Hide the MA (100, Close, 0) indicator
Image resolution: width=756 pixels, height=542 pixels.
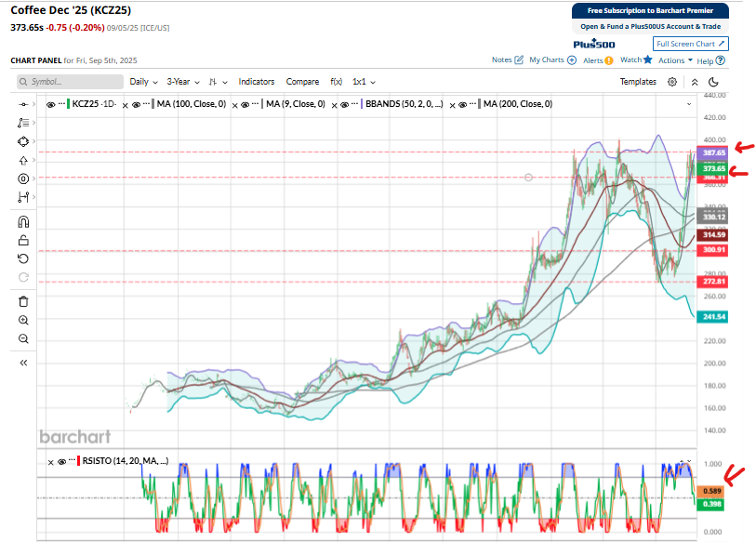click(x=137, y=105)
